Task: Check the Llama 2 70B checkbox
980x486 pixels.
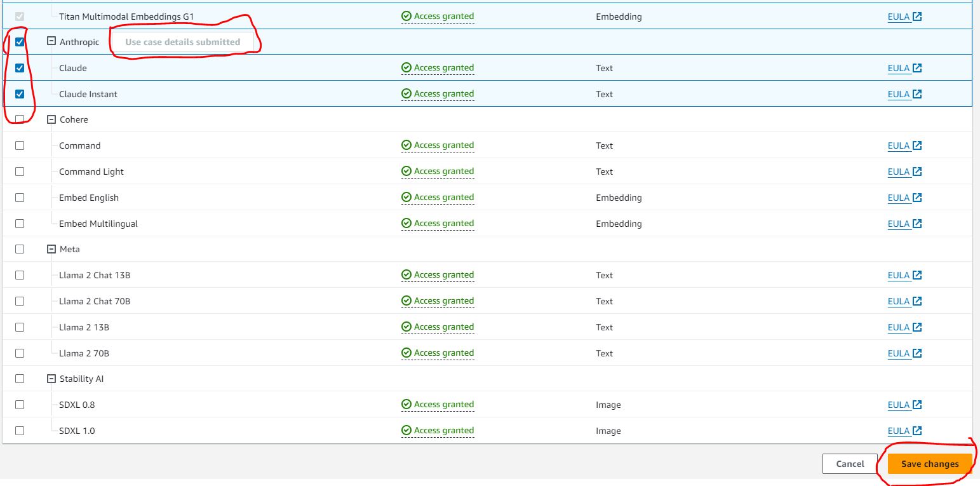Action: point(20,353)
